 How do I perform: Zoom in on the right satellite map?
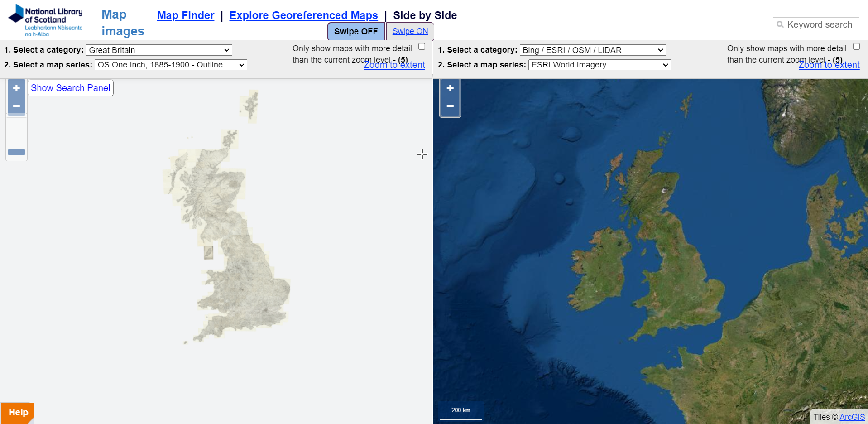click(x=450, y=88)
